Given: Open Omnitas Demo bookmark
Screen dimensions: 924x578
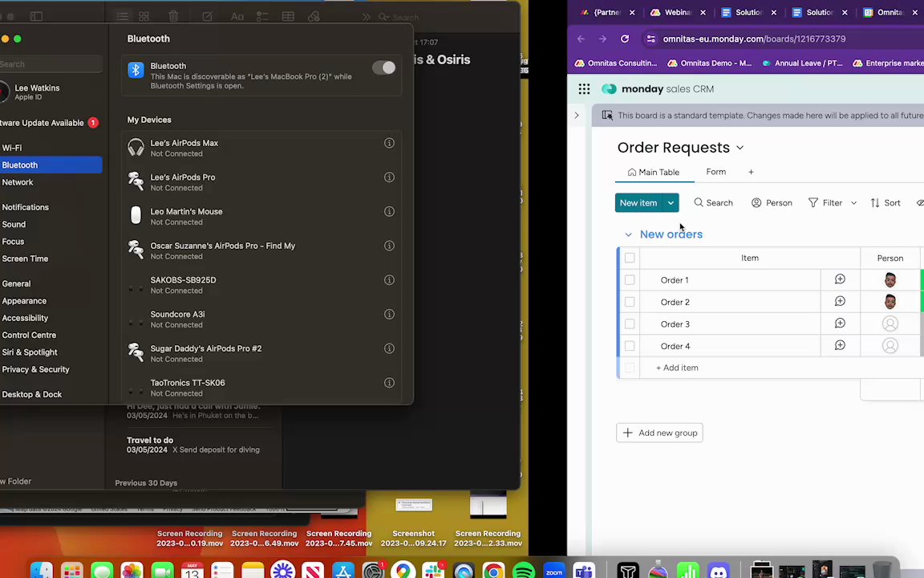Looking at the screenshot, I should [710, 63].
